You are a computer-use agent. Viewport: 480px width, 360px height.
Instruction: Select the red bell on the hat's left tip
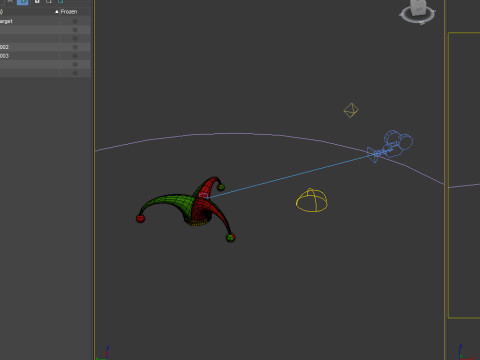coord(140,219)
